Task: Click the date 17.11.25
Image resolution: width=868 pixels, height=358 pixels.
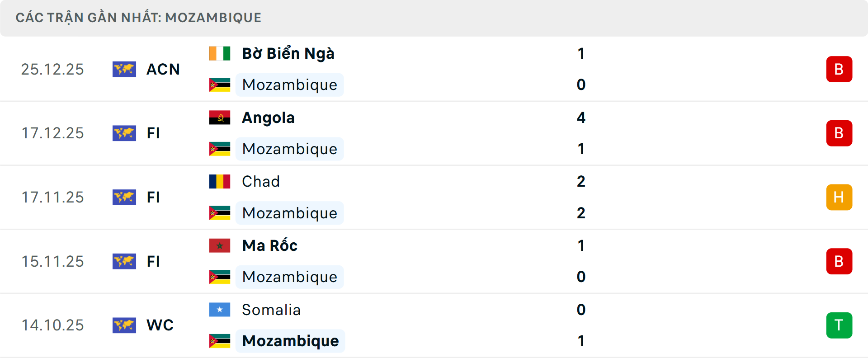Action: pos(52,197)
